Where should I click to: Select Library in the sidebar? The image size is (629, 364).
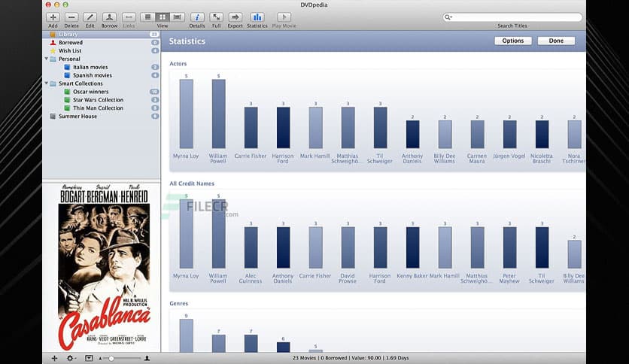(x=101, y=35)
